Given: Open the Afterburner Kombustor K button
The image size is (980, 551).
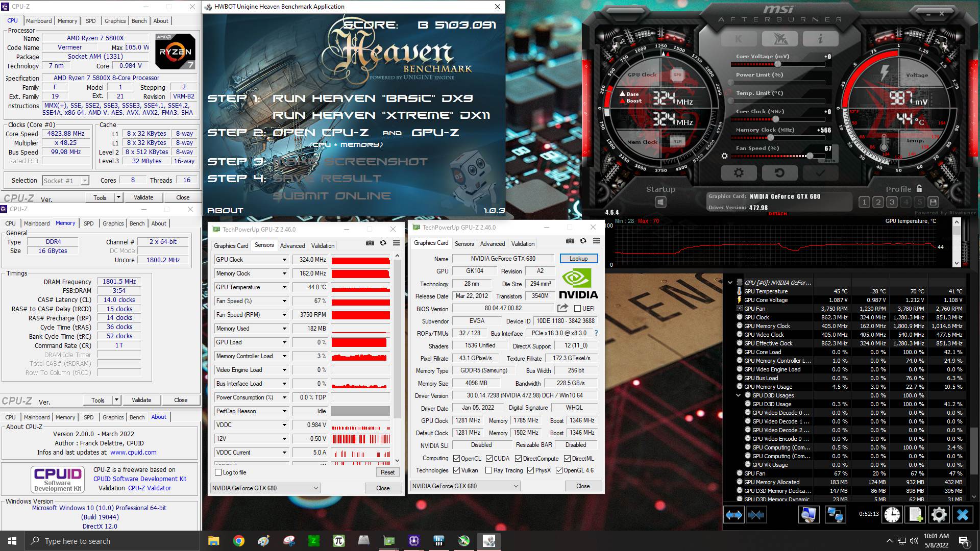Looking at the screenshot, I should [x=739, y=39].
